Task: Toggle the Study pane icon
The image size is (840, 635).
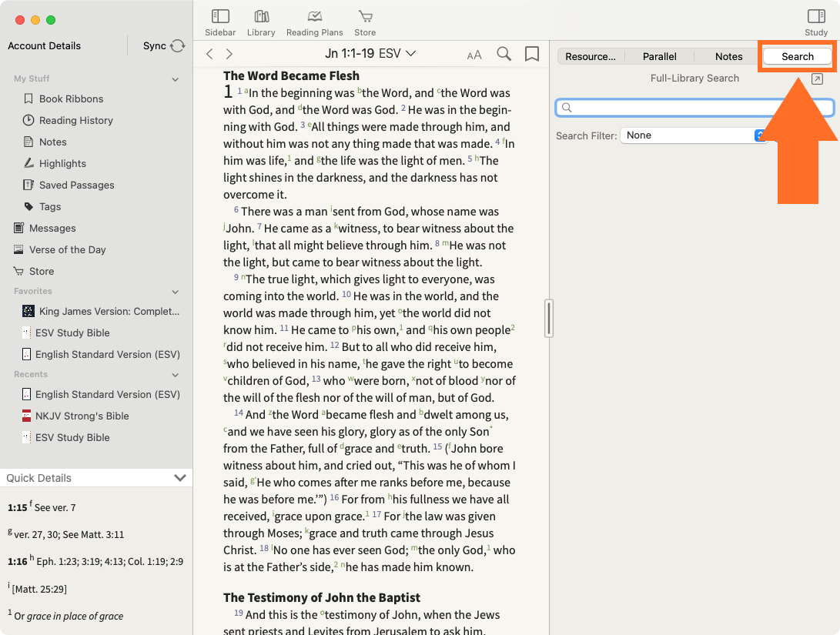Action: (x=816, y=24)
